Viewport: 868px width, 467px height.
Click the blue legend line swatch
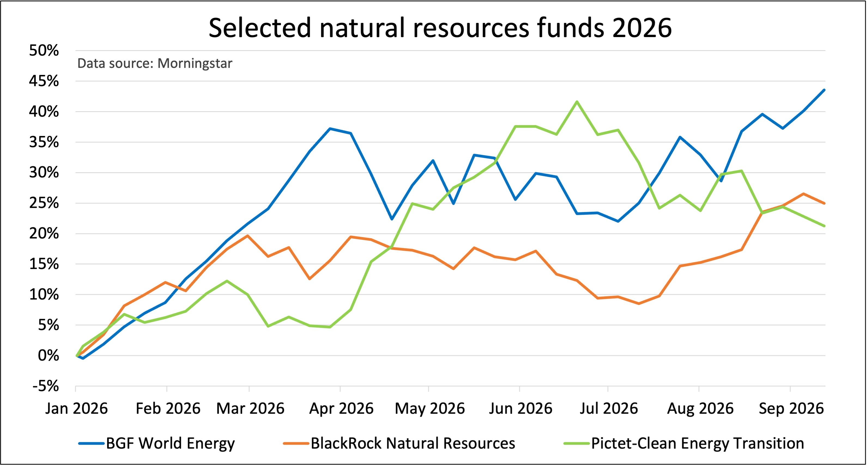pos(91,444)
